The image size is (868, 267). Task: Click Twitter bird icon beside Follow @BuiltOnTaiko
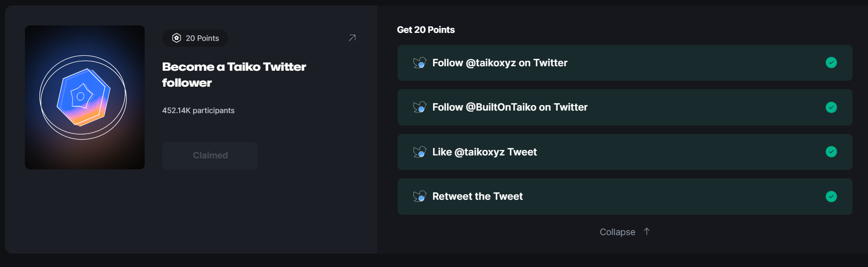[420, 107]
